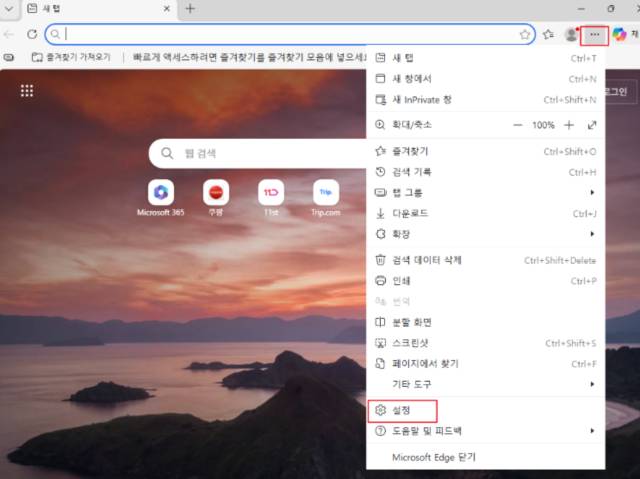This screenshot has height=479, width=640.
Task: Open 설정 settings menu item
Action: (486, 410)
